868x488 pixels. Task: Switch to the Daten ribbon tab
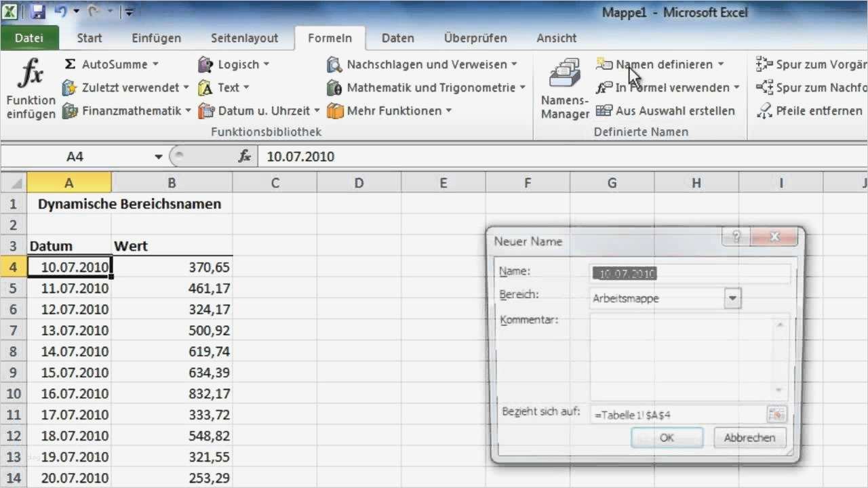click(x=397, y=38)
